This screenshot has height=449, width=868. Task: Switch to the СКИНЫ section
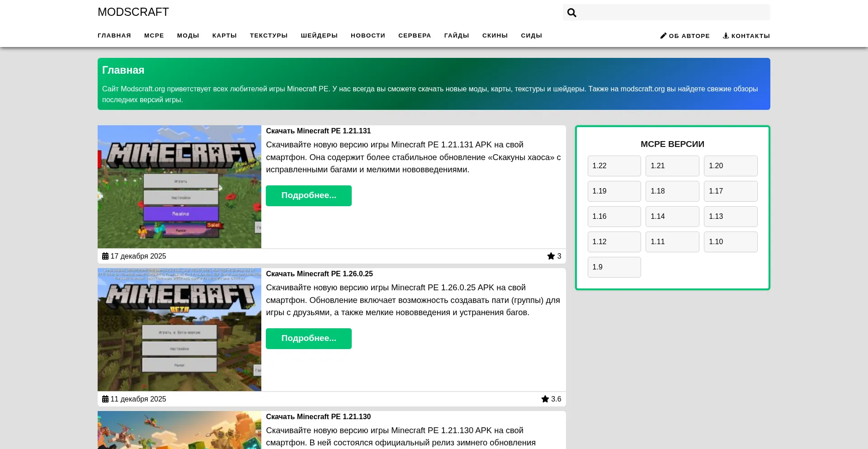point(495,35)
